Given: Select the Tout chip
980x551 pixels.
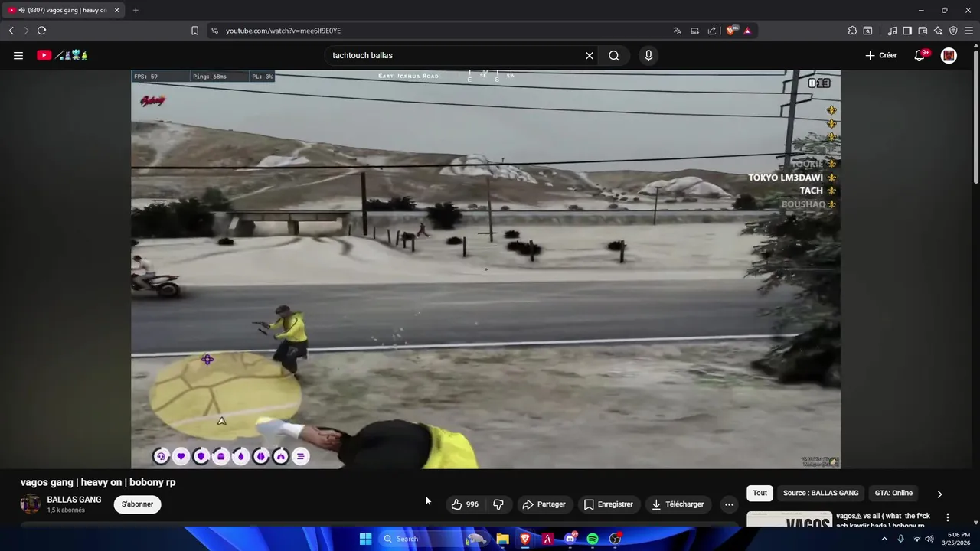Looking at the screenshot, I should click(x=759, y=493).
